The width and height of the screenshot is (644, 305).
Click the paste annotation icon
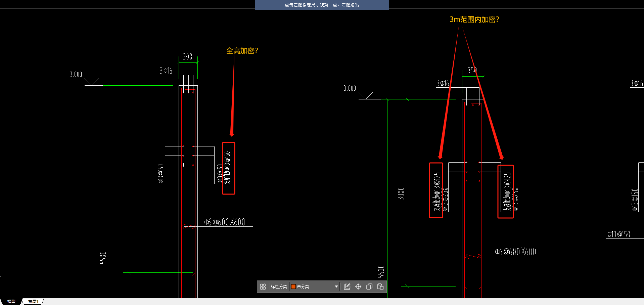click(x=380, y=287)
